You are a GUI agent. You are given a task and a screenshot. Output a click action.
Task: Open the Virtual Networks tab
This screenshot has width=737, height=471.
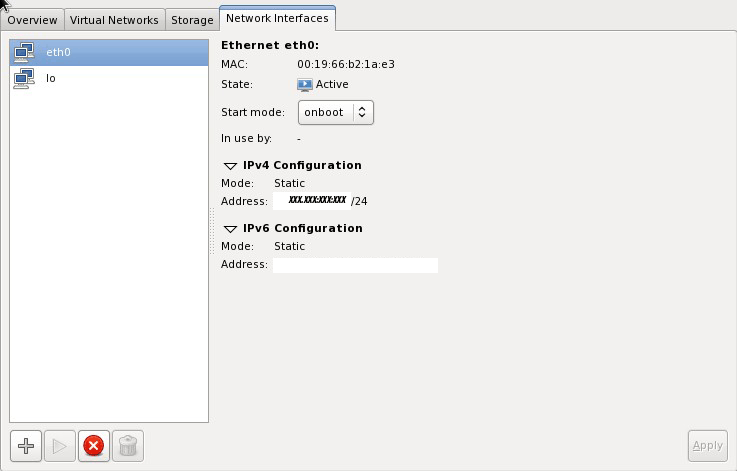(114, 20)
